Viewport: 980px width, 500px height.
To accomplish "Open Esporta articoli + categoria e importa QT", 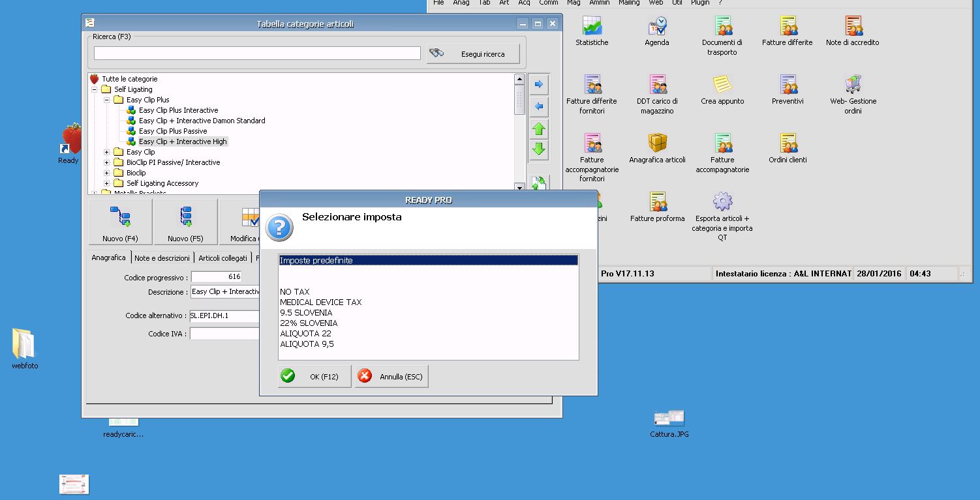I will pyautogui.click(x=722, y=216).
